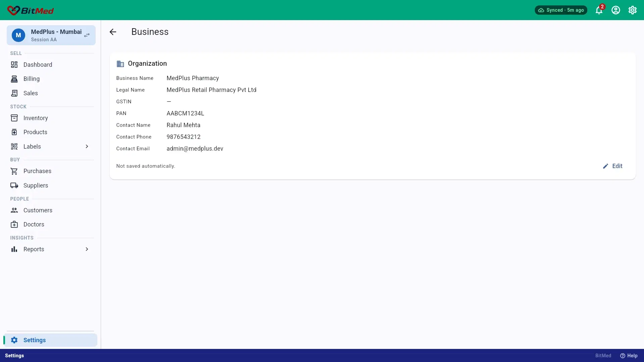Image resolution: width=644 pixels, height=362 pixels.
Task: Click the BitMed heart logo
Action: click(13, 10)
